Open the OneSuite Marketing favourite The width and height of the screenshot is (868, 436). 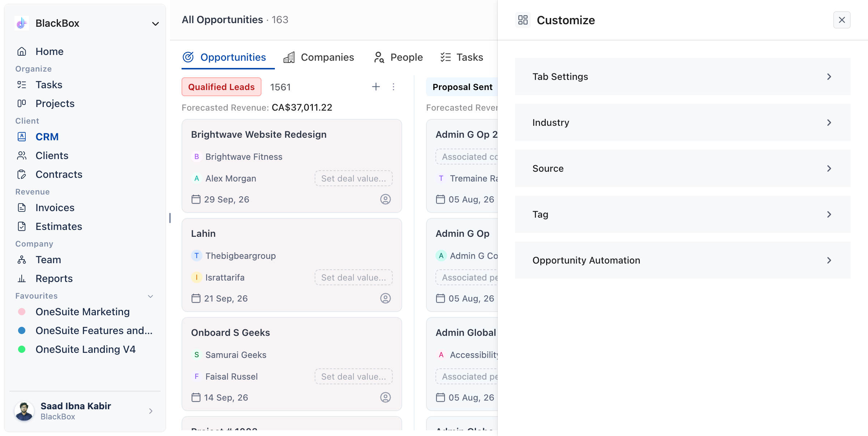pyautogui.click(x=82, y=312)
